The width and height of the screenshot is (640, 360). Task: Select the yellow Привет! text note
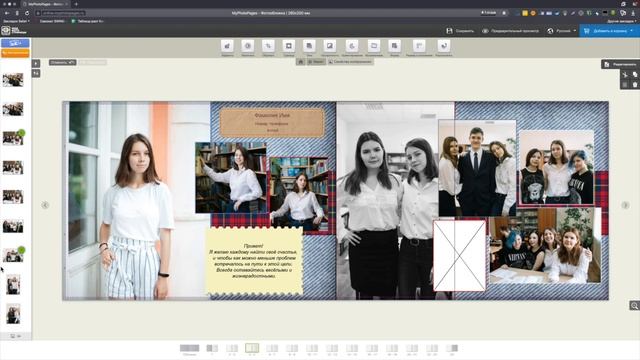pyautogui.click(x=254, y=261)
